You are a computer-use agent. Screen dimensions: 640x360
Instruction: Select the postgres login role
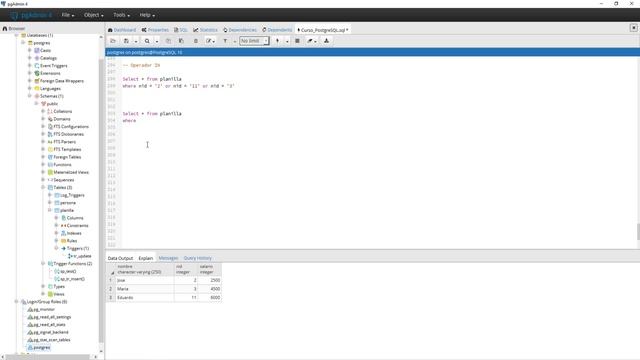[x=42, y=347]
